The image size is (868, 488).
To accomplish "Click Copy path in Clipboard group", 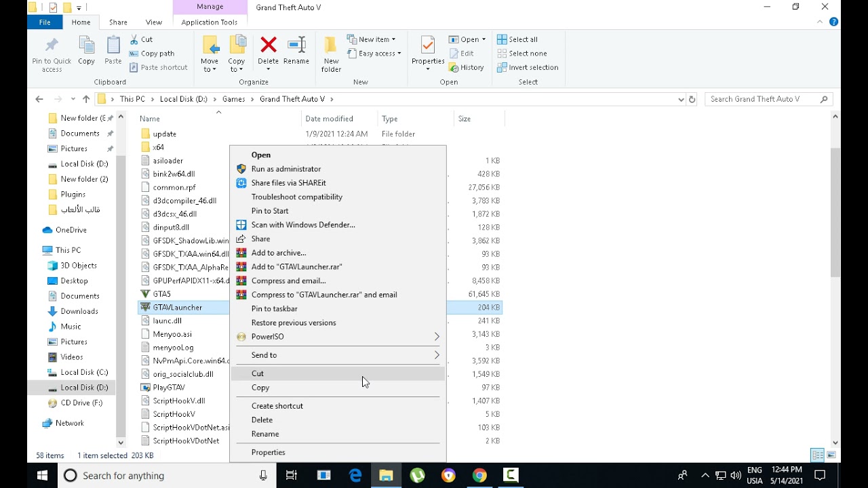I will click(152, 54).
